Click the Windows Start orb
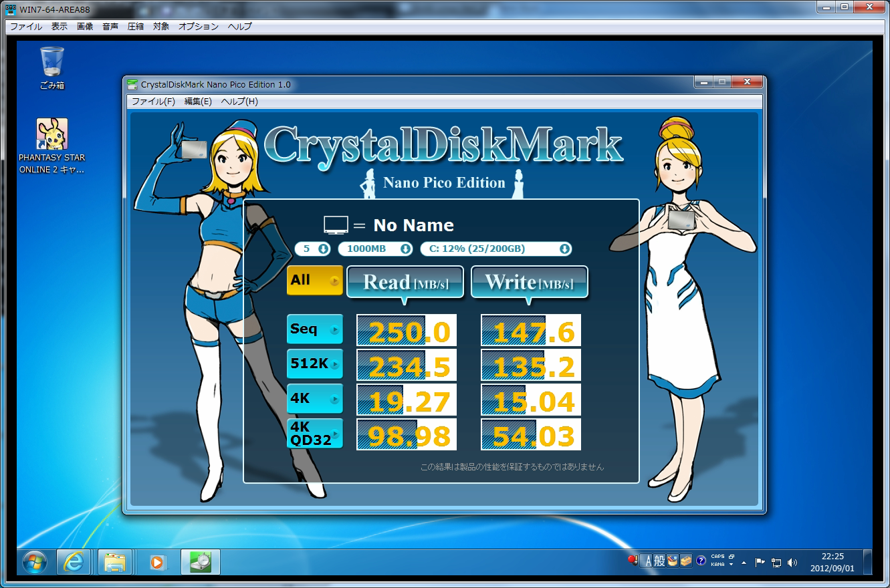This screenshot has width=890, height=588. click(x=35, y=563)
